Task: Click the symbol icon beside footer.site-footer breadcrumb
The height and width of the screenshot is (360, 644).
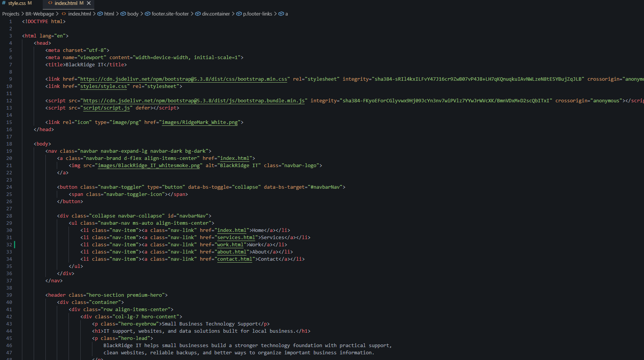Action: [148, 14]
